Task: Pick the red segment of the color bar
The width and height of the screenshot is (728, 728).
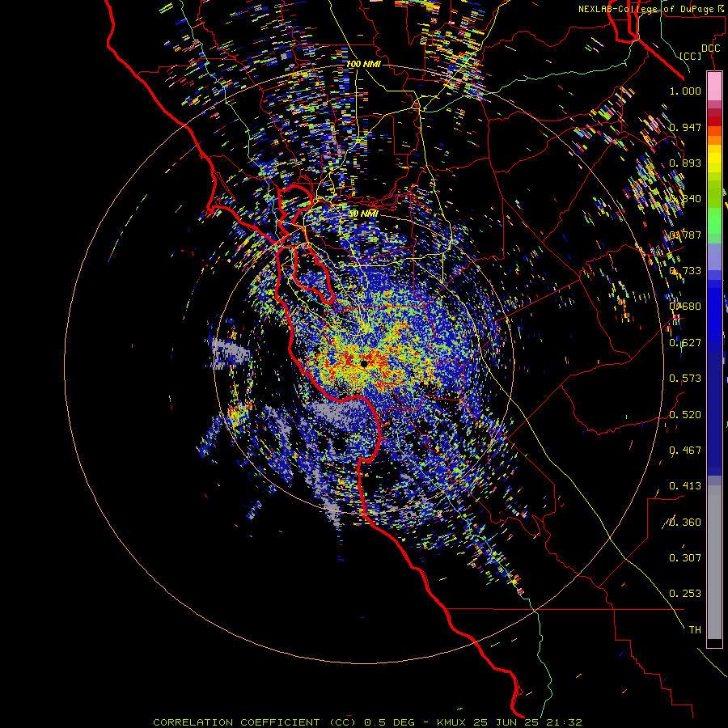Action: pos(714,121)
